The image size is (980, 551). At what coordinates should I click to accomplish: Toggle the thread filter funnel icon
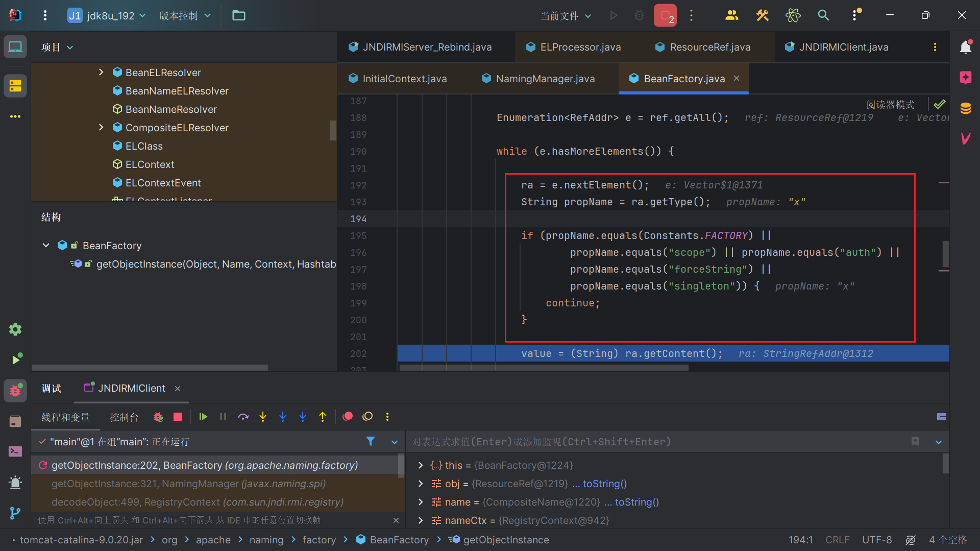(371, 442)
